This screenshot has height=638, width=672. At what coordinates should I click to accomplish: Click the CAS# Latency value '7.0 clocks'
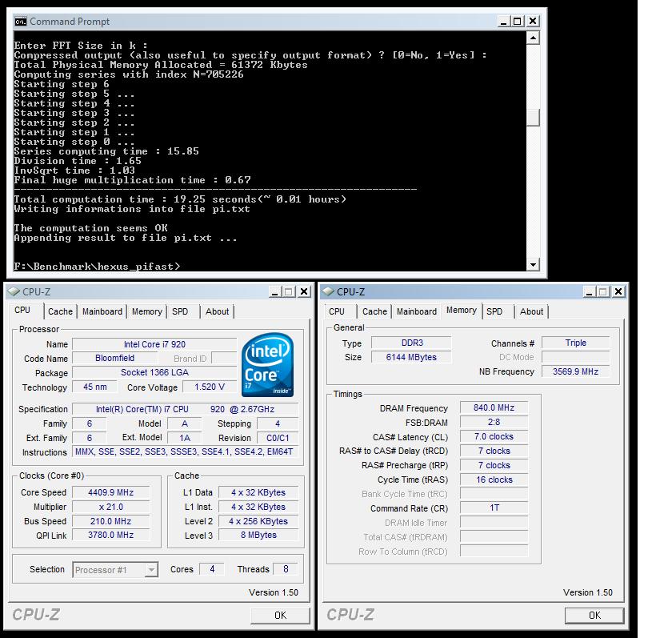(x=494, y=436)
